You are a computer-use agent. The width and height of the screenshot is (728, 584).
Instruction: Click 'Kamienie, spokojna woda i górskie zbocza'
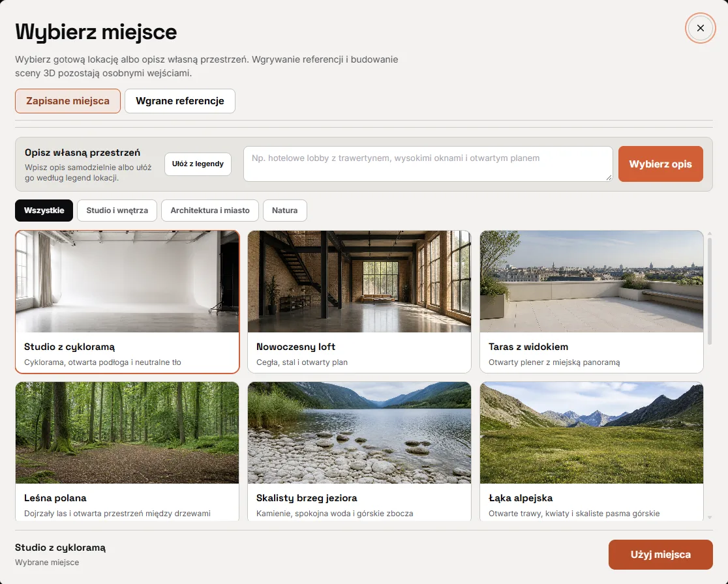click(335, 514)
